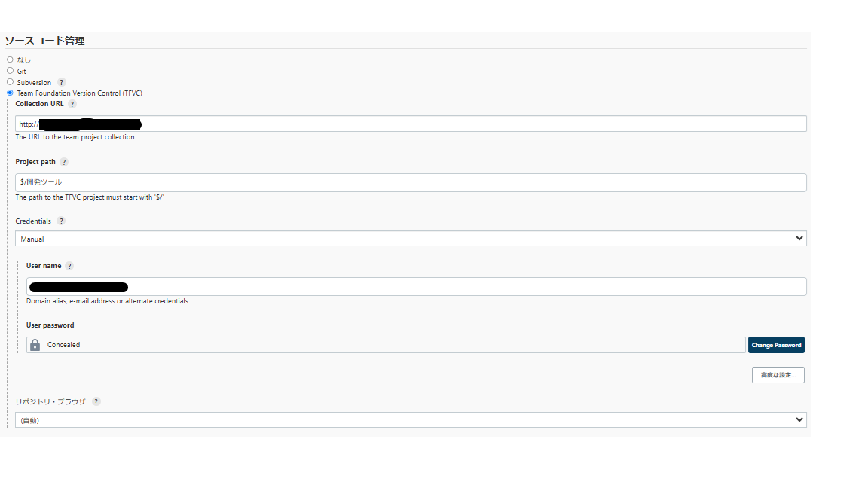Viewport: 868px width, 488px height.
Task: Focus the Collection URL text field
Action: (x=411, y=124)
